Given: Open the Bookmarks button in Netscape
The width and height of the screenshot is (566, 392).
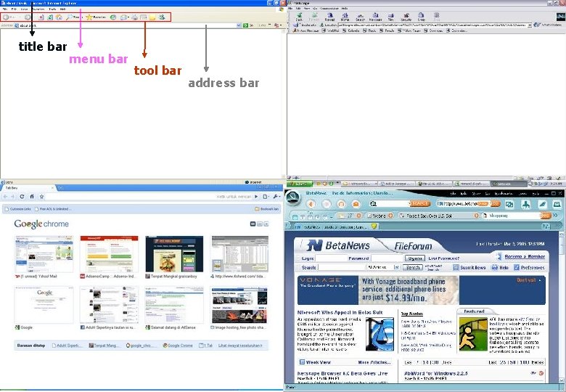Looking at the screenshot, I should click(x=305, y=25).
